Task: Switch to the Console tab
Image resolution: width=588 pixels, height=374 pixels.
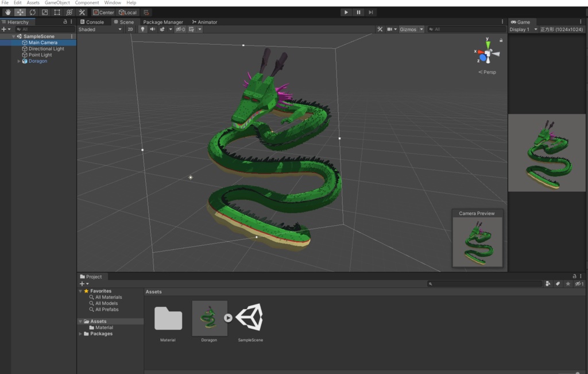Action: tap(92, 22)
